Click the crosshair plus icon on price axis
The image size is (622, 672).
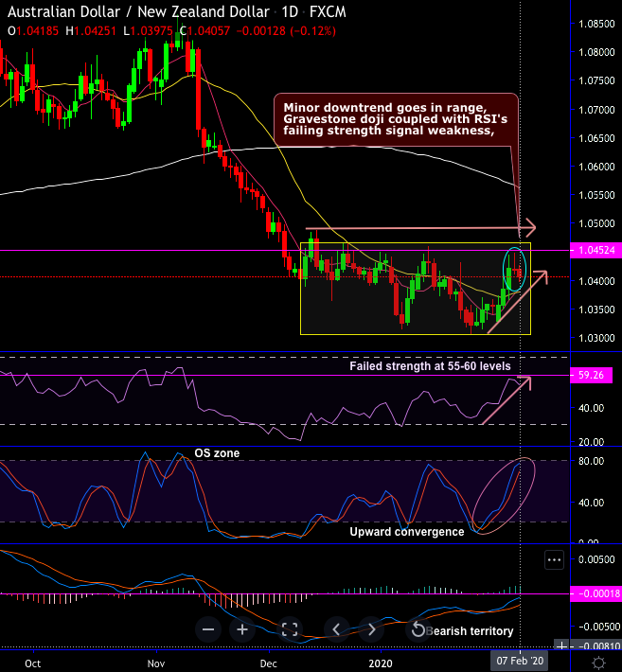coord(561,645)
